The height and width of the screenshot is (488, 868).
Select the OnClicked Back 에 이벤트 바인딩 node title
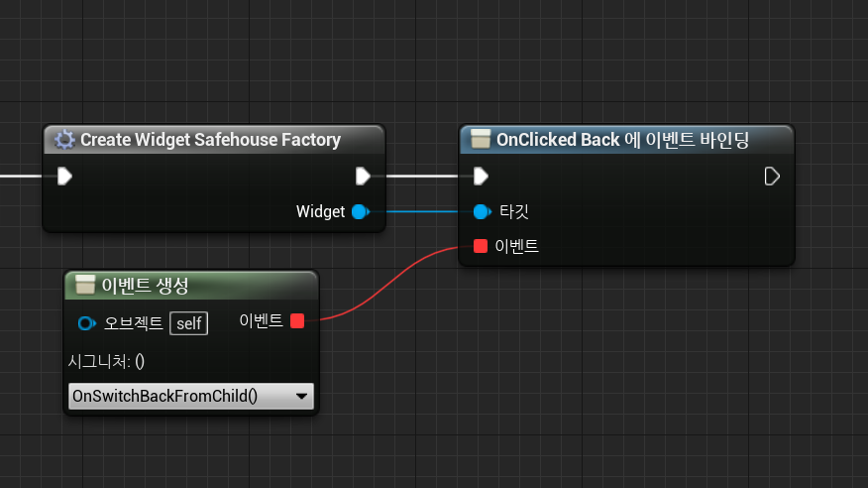(x=622, y=140)
